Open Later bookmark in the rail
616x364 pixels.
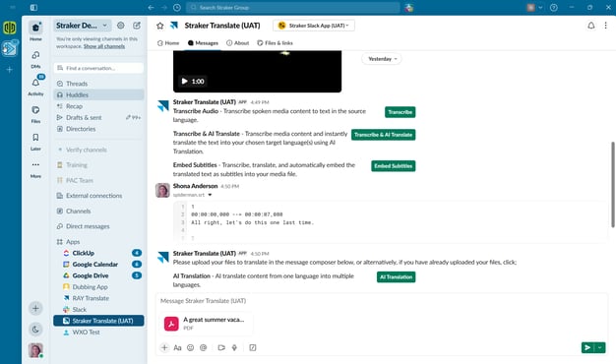pos(35,141)
